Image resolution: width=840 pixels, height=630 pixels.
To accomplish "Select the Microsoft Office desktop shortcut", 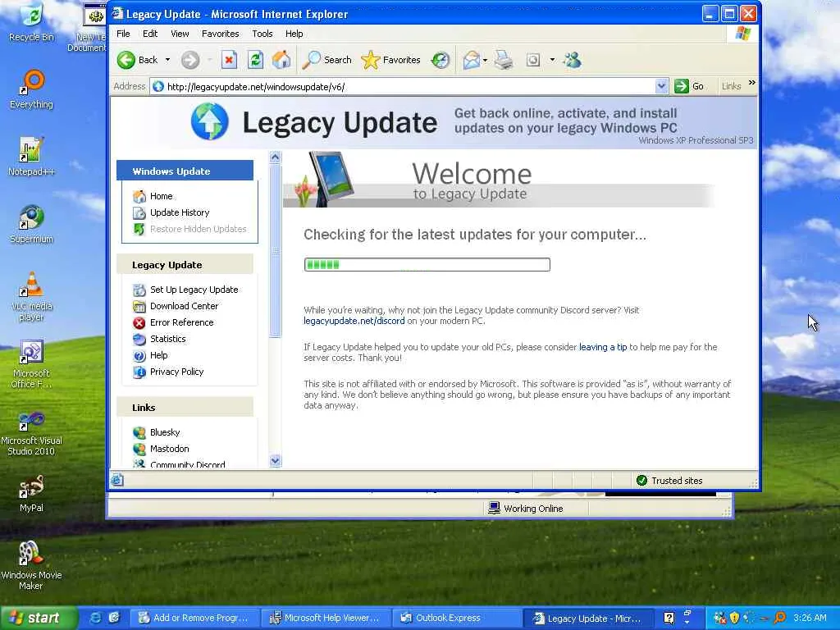I will 32,364.
